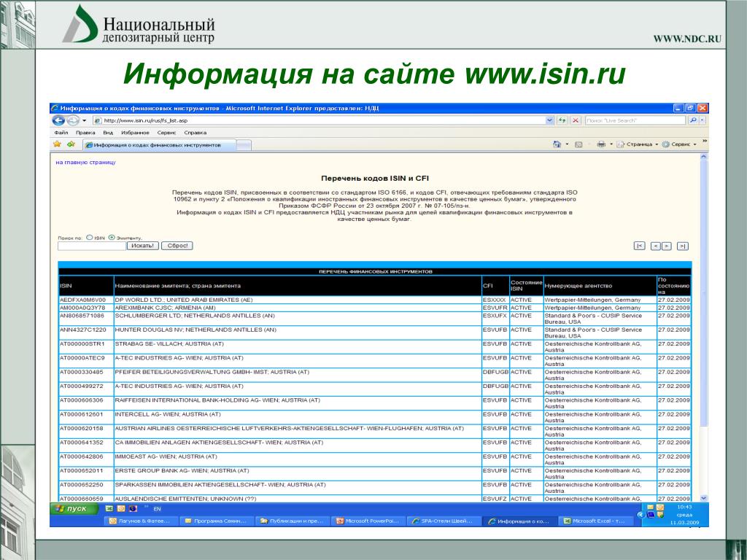Switch to Публикации и пре... taskbar folder
Screen dimensions: 747x560
(x=293, y=521)
